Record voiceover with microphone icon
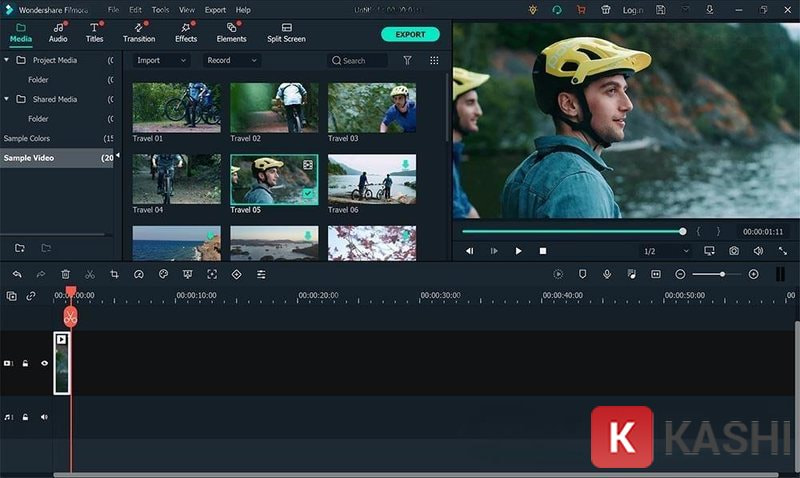Viewport: 800px width, 478px height. [x=607, y=274]
